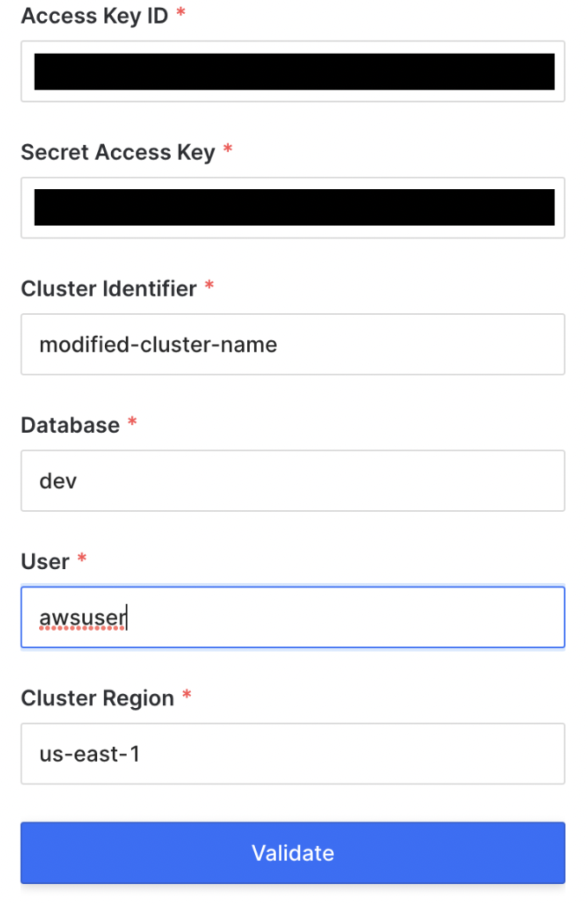This screenshot has width=588, height=904.
Task: Click the red asterisk next to User
Action: [x=82, y=557]
